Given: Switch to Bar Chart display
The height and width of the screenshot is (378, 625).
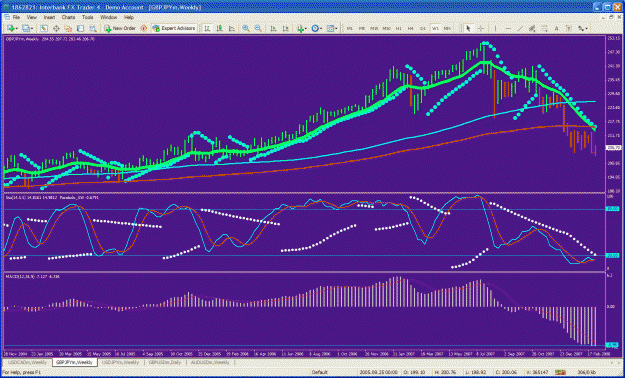Looking at the screenshot, I should point(207,28).
